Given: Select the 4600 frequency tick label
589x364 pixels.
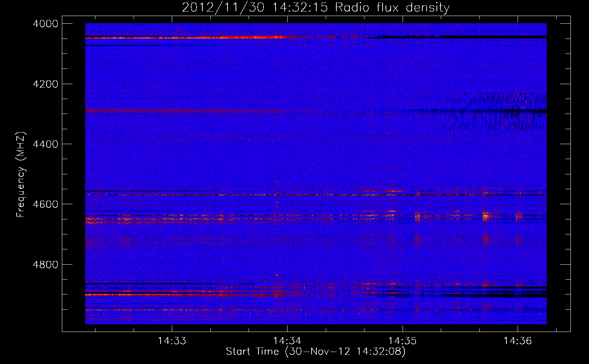Looking at the screenshot, I should click(46, 204).
